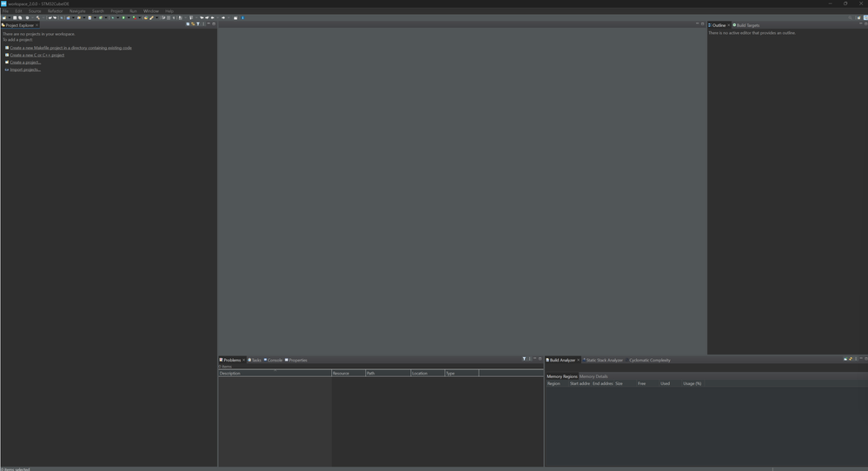
Task: Click the green Run toolbar icon
Action: coord(123,17)
